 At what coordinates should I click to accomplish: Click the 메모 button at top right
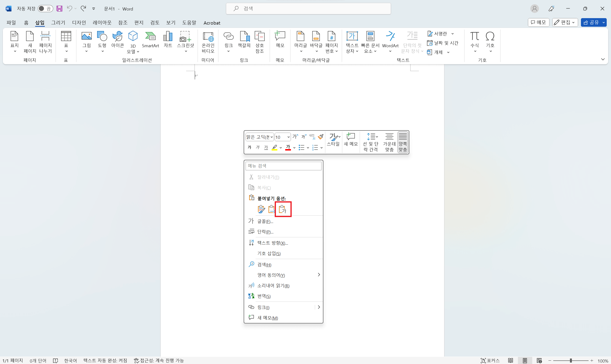coord(538,23)
